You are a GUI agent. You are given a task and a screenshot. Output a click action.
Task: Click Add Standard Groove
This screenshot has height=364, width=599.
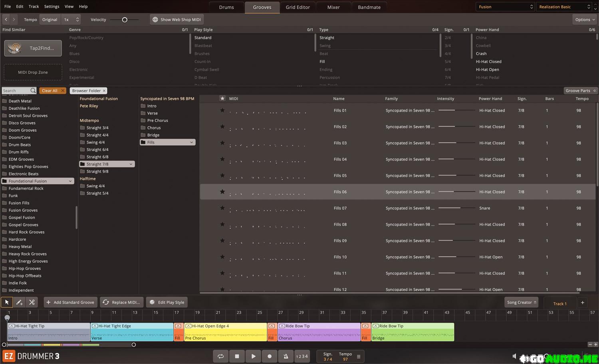tap(70, 302)
